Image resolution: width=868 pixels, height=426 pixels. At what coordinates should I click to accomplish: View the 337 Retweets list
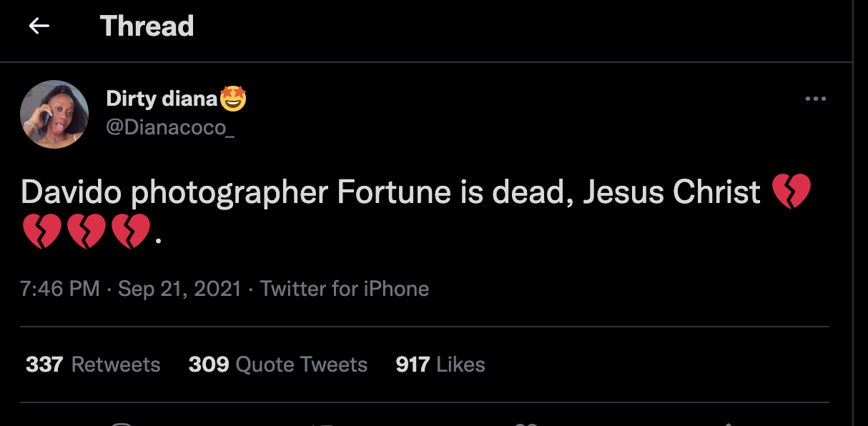pos(93,365)
